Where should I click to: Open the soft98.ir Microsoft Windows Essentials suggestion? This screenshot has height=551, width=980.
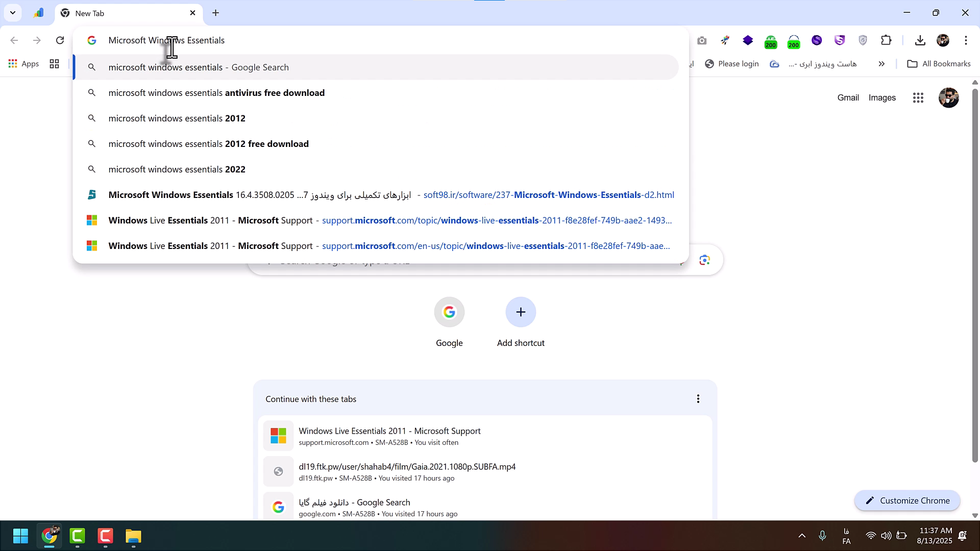point(376,195)
